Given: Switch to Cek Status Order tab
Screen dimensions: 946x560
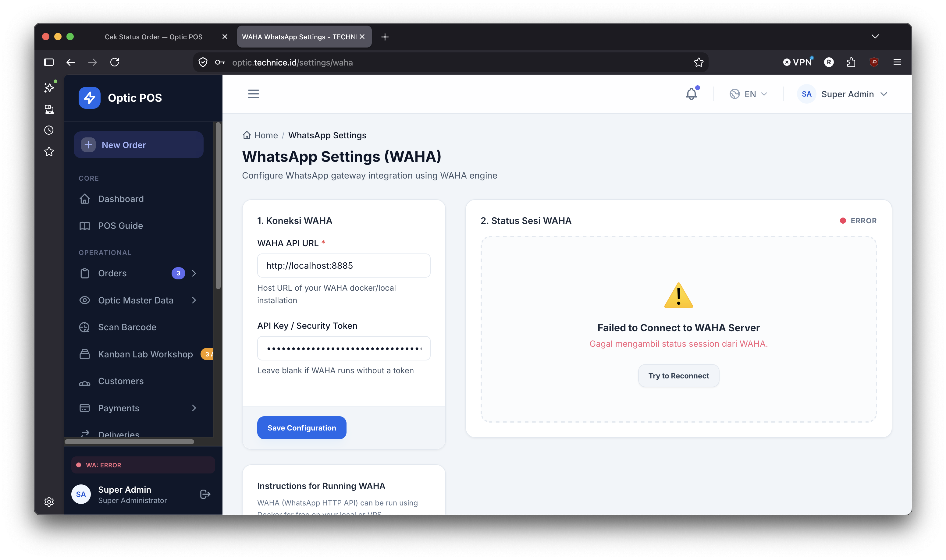Looking at the screenshot, I should (x=154, y=37).
